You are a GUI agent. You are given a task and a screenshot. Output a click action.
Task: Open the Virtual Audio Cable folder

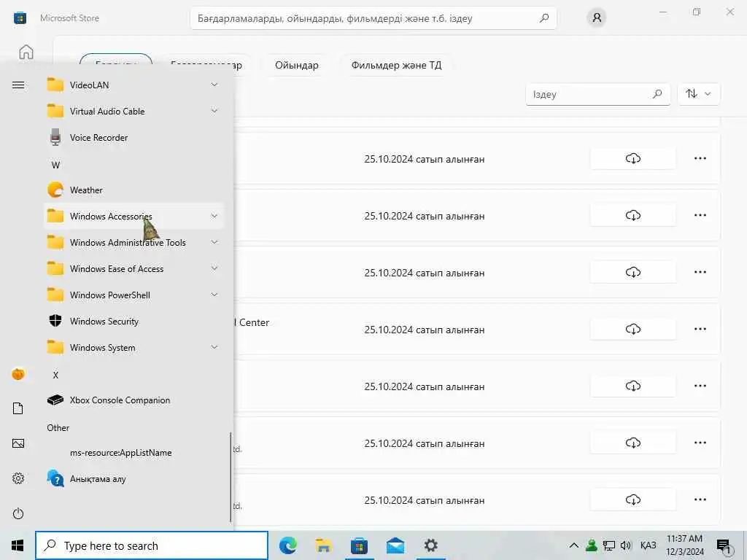tap(133, 111)
